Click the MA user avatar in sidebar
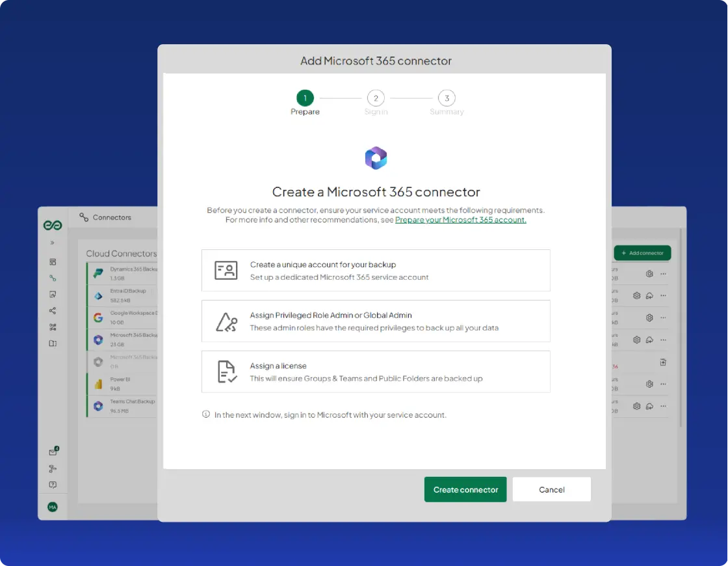 coord(53,507)
